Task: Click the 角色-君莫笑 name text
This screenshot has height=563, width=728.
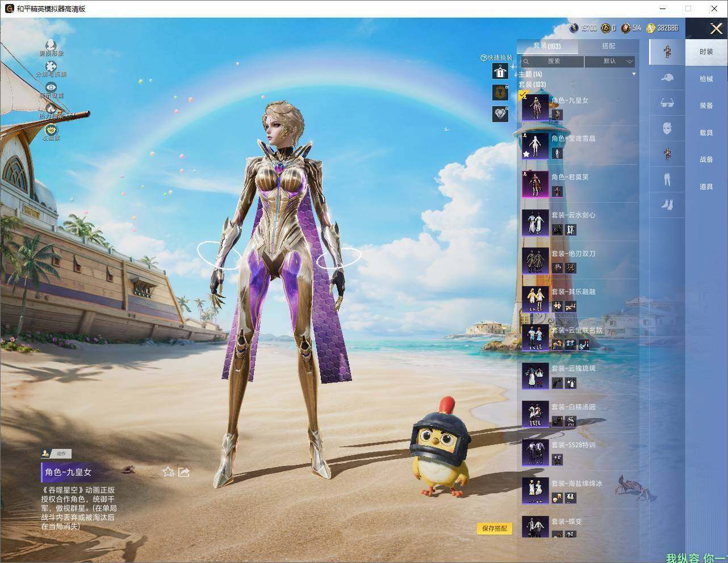Action: [x=570, y=177]
